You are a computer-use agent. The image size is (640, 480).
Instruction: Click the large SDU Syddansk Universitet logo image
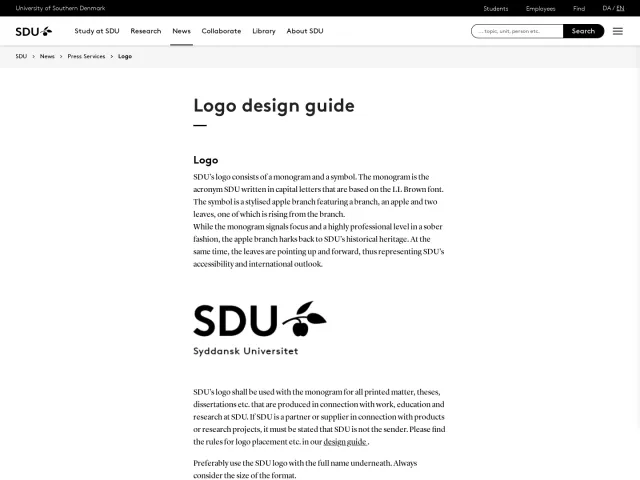(x=260, y=329)
